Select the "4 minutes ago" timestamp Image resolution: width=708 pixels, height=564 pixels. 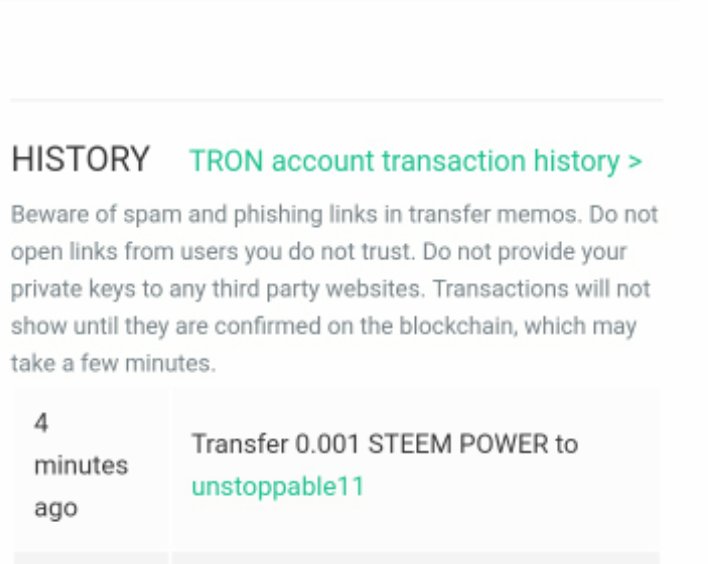[x=81, y=466]
